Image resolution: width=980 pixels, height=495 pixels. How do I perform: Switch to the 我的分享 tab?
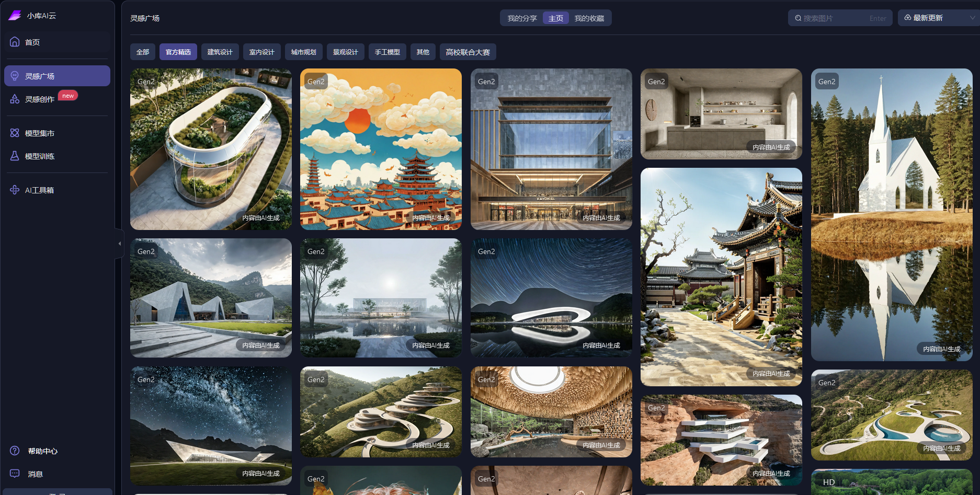click(522, 18)
